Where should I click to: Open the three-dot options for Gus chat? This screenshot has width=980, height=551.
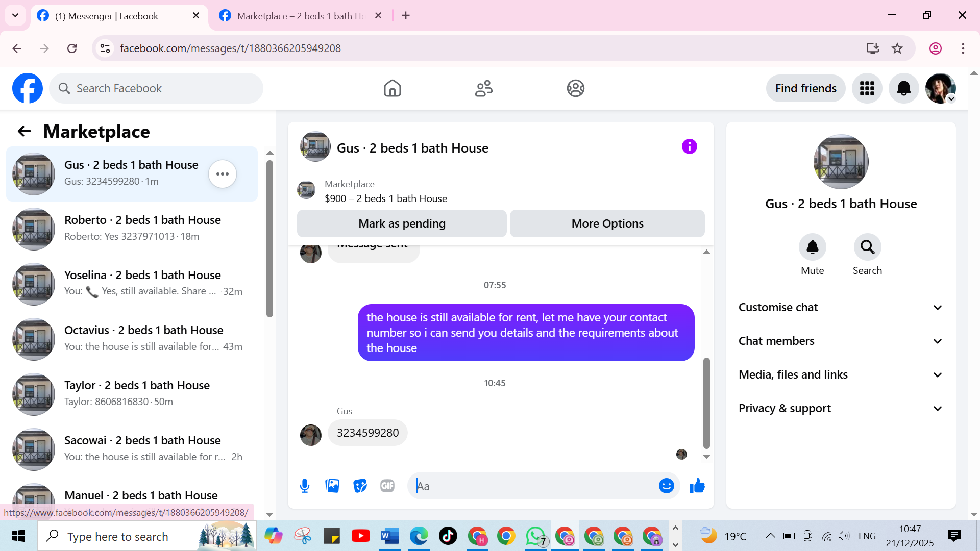pyautogui.click(x=223, y=174)
